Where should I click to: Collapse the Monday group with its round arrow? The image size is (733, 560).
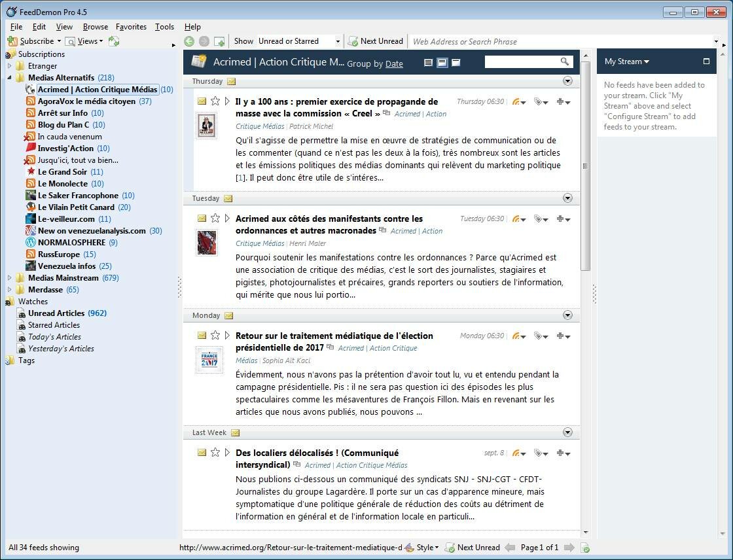tap(567, 315)
